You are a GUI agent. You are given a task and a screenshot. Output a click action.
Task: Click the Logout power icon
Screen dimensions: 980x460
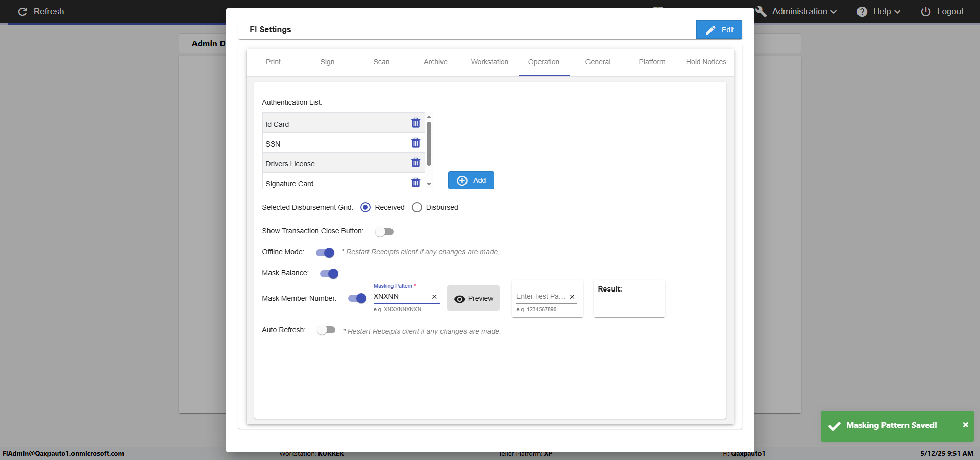coord(926,12)
